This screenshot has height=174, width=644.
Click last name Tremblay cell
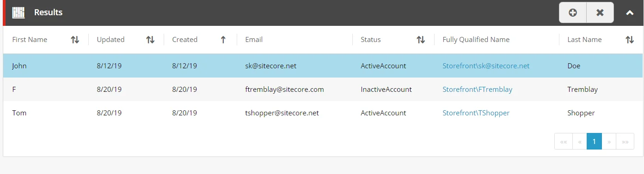583,90
